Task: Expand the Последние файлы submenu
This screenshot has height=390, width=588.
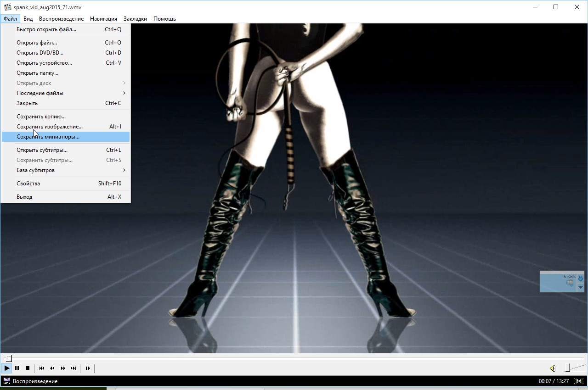Action: [66, 93]
